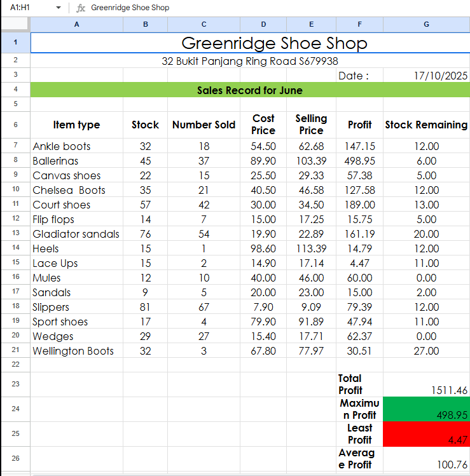Select column G header
470x476 pixels.
[x=426, y=24]
